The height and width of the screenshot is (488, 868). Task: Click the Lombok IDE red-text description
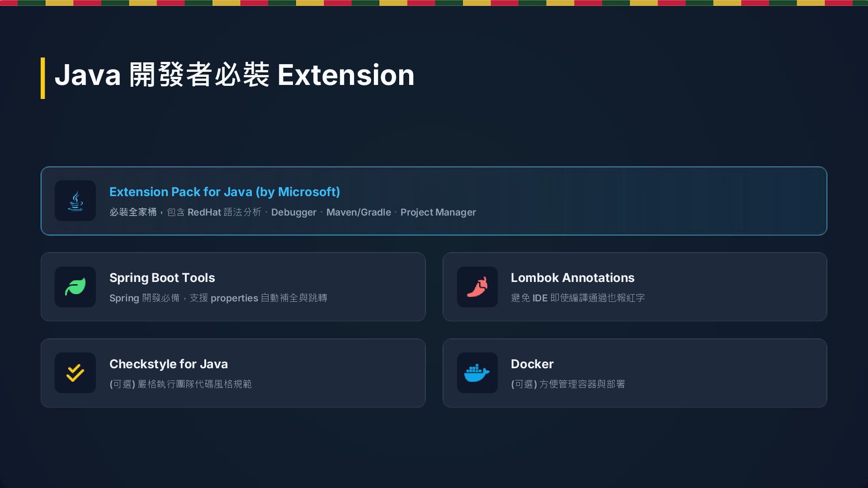click(577, 298)
